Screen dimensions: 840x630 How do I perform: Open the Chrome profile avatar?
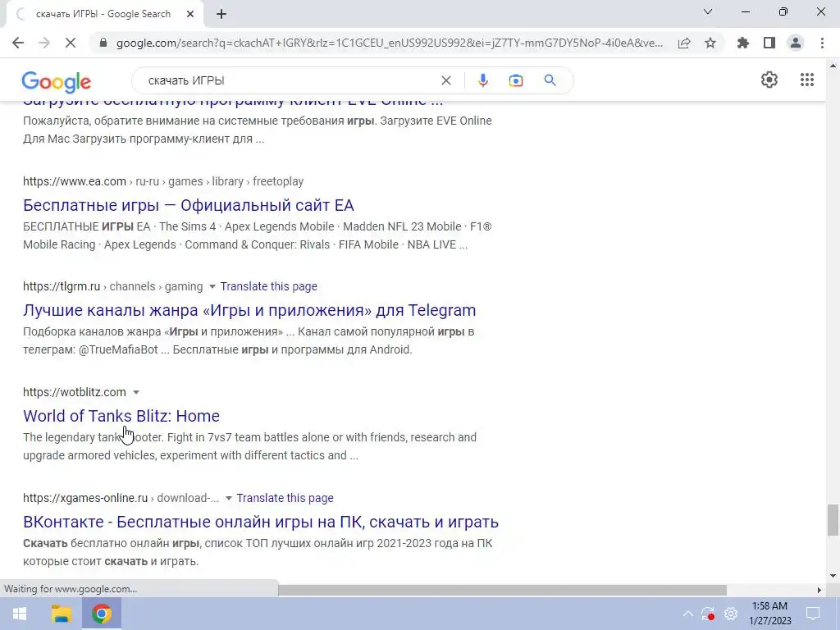point(796,43)
